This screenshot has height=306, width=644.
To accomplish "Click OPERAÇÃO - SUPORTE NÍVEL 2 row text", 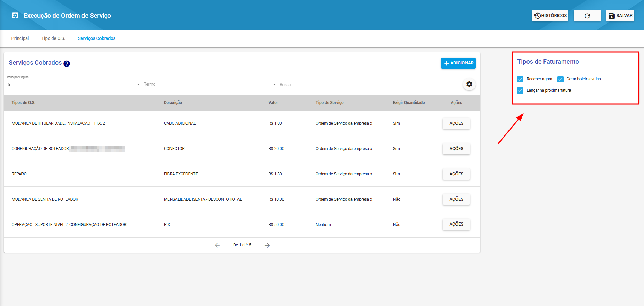I will (x=69, y=225).
